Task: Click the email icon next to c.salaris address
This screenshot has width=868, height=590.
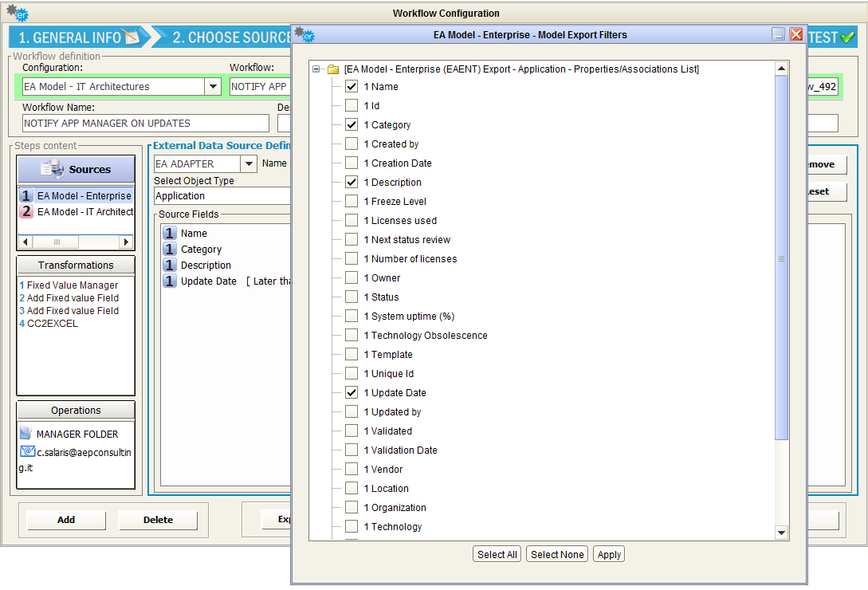Action: pos(27,451)
